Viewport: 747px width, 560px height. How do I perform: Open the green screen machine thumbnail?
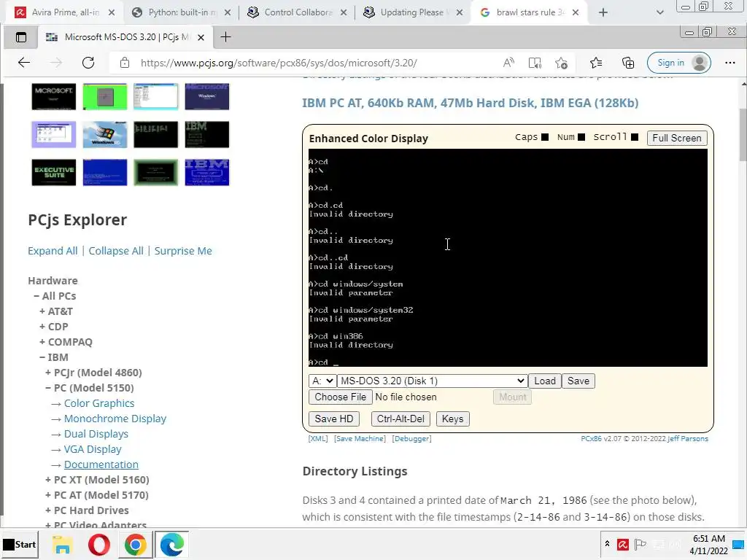click(x=105, y=96)
